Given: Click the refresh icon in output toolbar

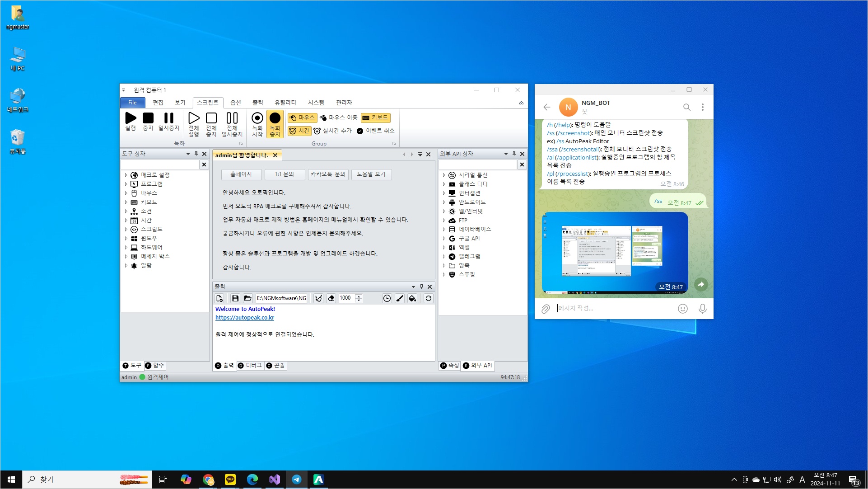Looking at the screenshot, I should coord(428,298).
